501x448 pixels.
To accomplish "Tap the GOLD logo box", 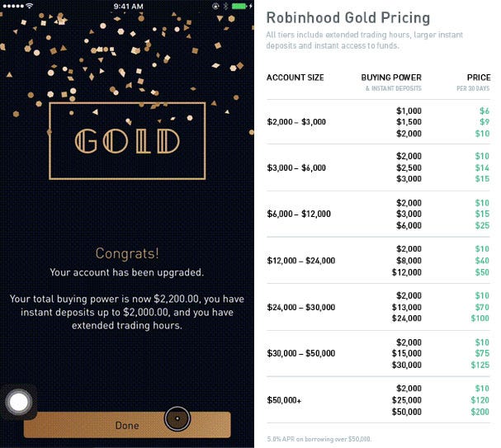I will click(x=127, y=141).
